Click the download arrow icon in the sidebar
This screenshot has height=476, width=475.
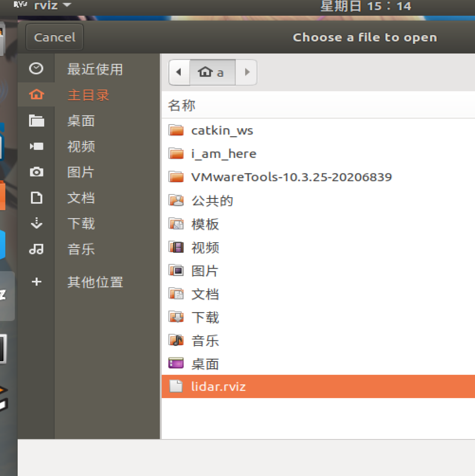pos(36,223)
